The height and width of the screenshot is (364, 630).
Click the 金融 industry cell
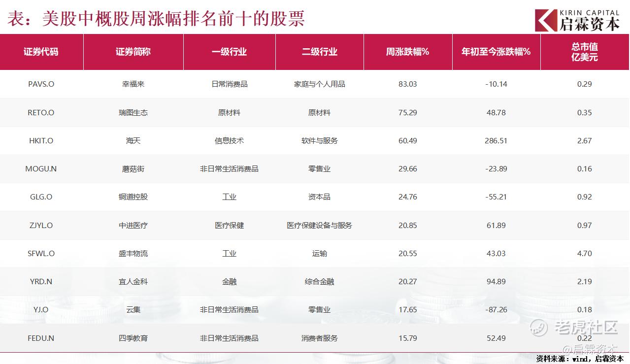click(229, 282)
